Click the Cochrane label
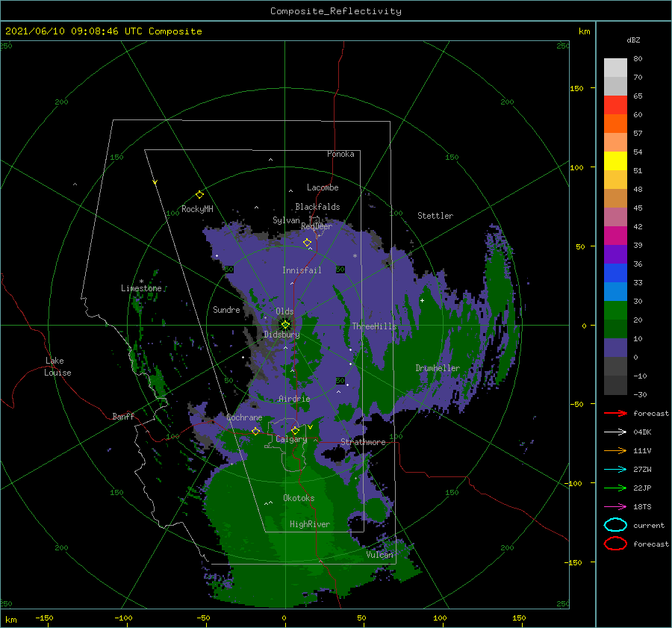Viewport: 672px width, 628px height. point(244,417)
